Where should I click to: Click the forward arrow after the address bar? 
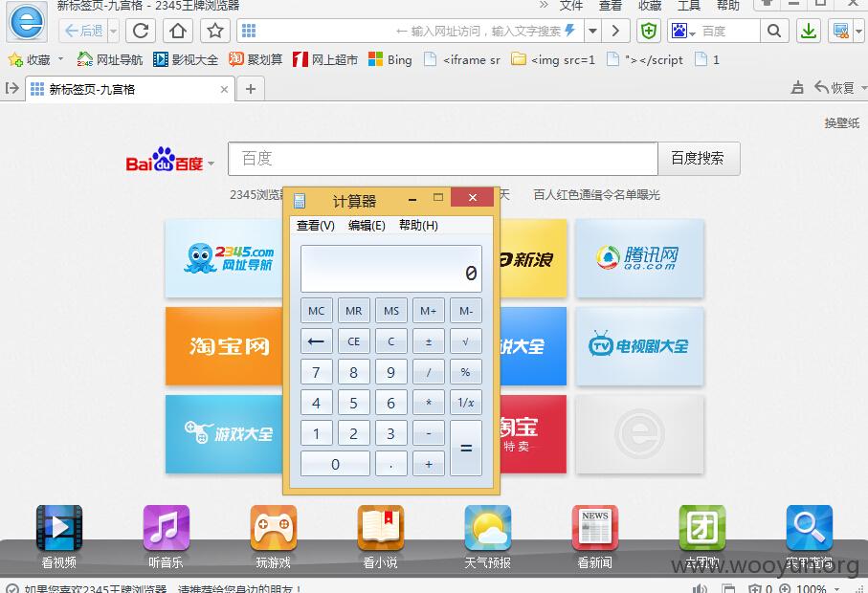[615, 31]
